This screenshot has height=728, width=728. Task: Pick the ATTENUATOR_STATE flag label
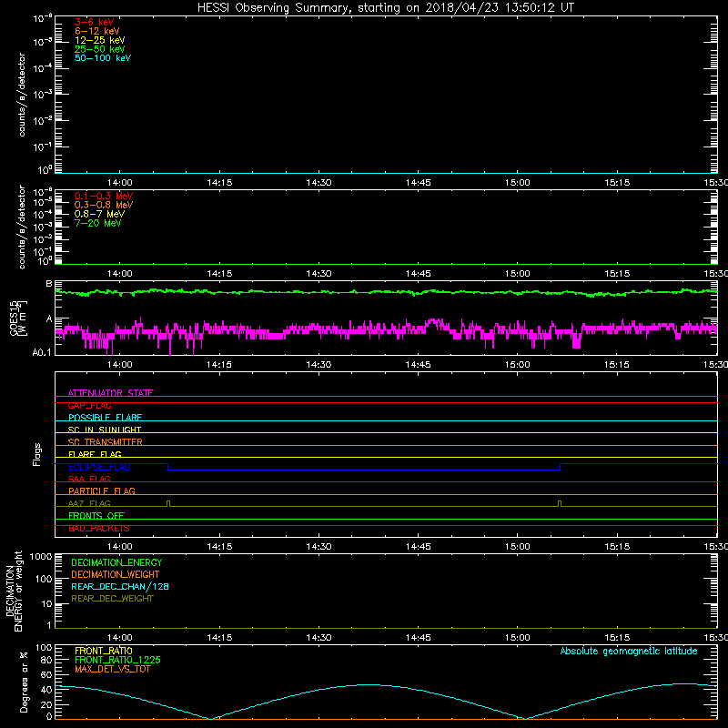point(110,393)
